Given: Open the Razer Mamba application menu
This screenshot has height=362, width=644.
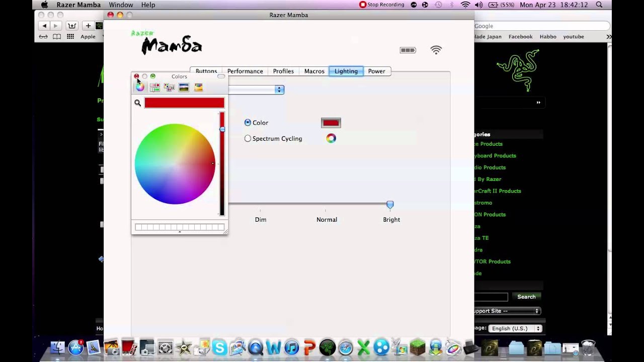Looking at the screenshot, I should 78,5.
